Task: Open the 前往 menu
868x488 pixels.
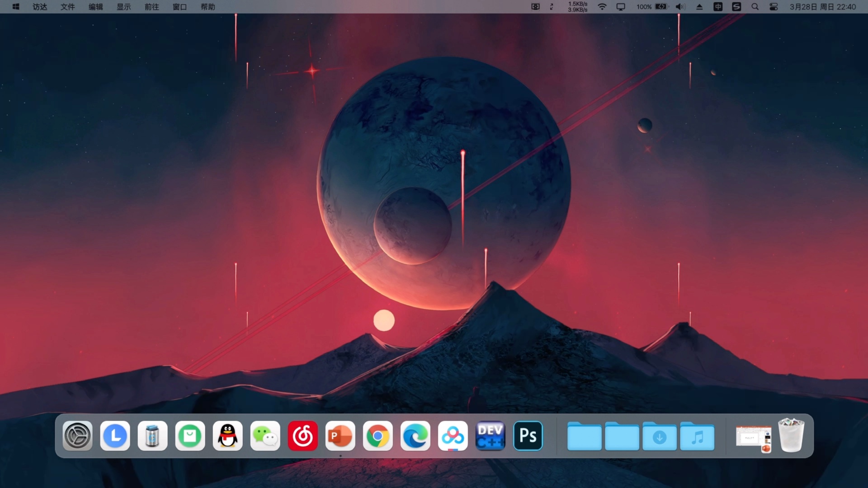Action: (x=151, y=7)
